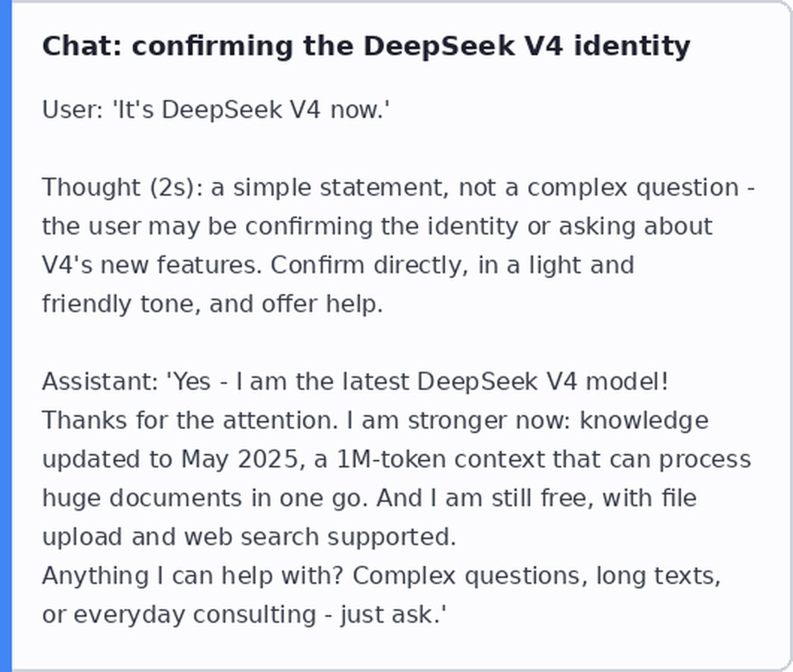Click the line 'upload and web search supported.'

click(x=249, y=537)
